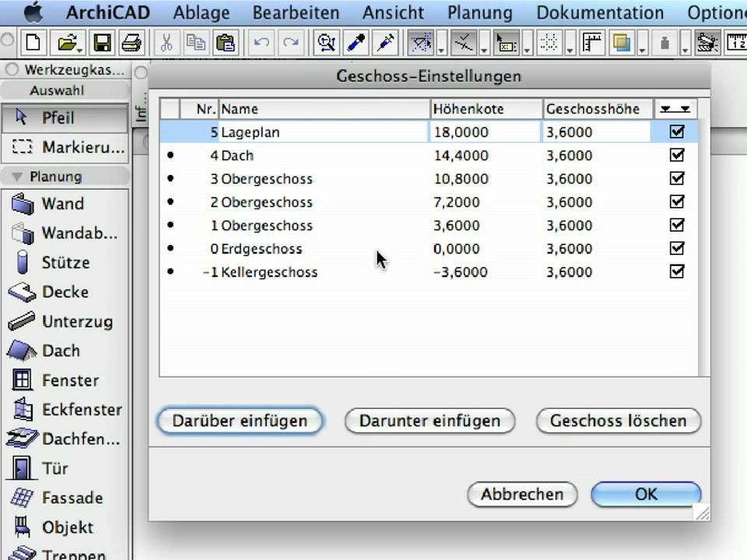This screenshot has width=747, height=560.
Task: Click the yellow trace reference icon
Action: (x=621, y=44)
